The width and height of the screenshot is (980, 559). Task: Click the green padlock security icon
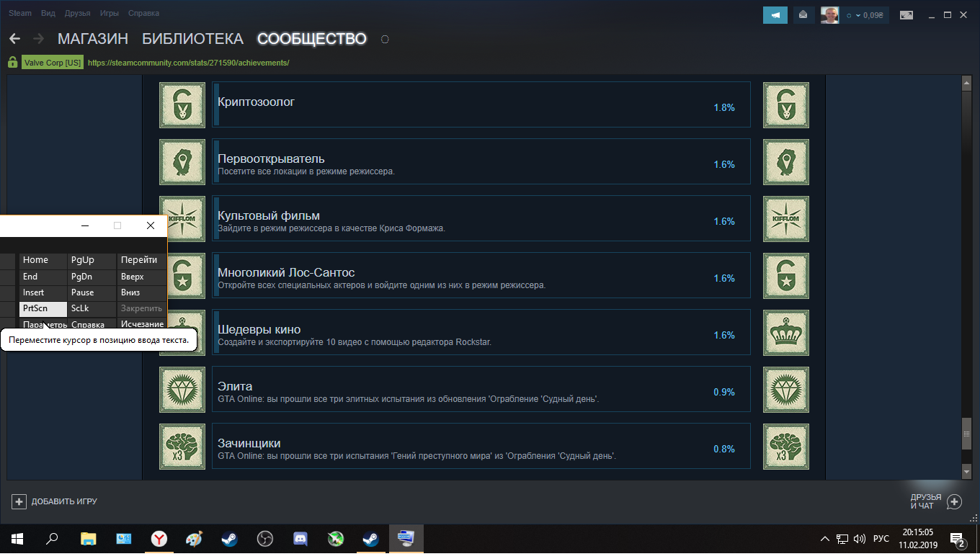coord(12,63)
